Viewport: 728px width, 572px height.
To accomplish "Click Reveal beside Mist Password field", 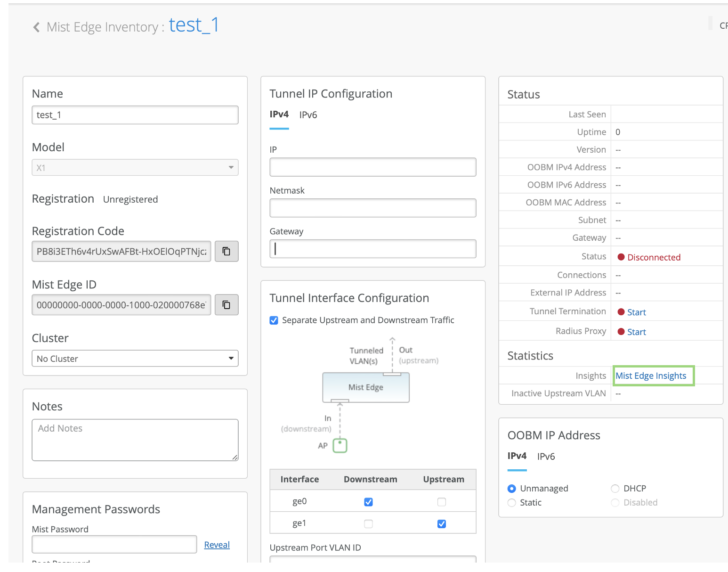I will pos(217,545).
